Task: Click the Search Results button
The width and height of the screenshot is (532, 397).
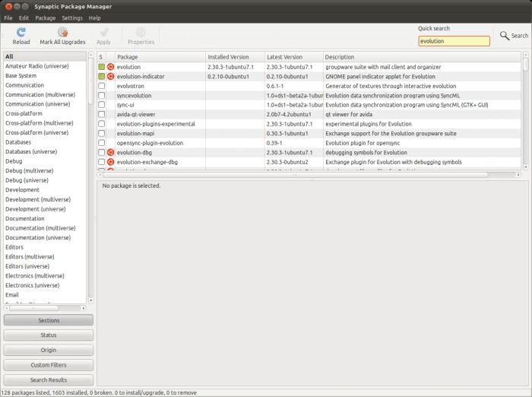Action: pos(49,380)
